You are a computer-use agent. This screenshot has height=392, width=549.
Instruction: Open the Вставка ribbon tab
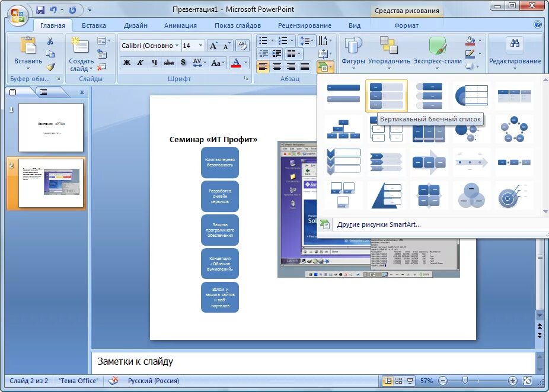[x=94, y=25]
